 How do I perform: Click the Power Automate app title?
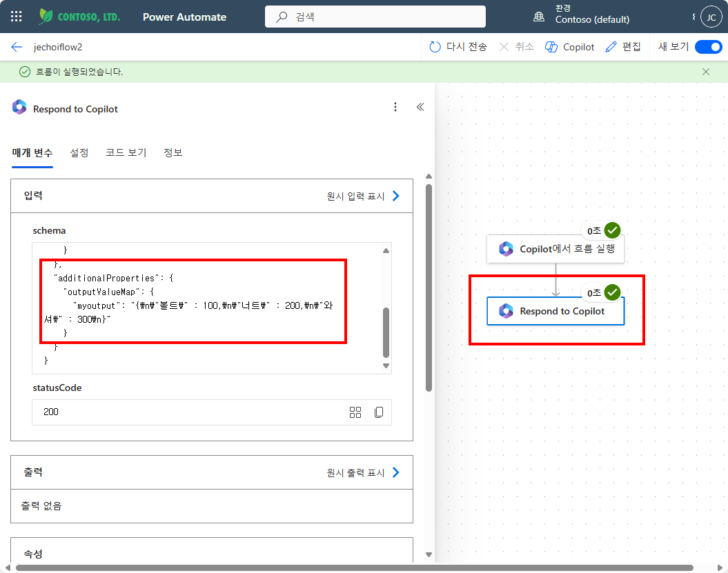pos(185,17)
